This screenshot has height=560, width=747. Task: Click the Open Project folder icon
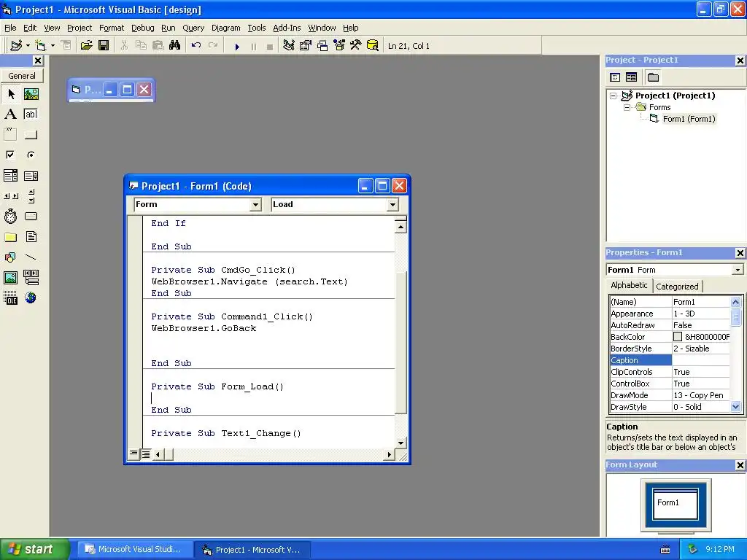86,46
